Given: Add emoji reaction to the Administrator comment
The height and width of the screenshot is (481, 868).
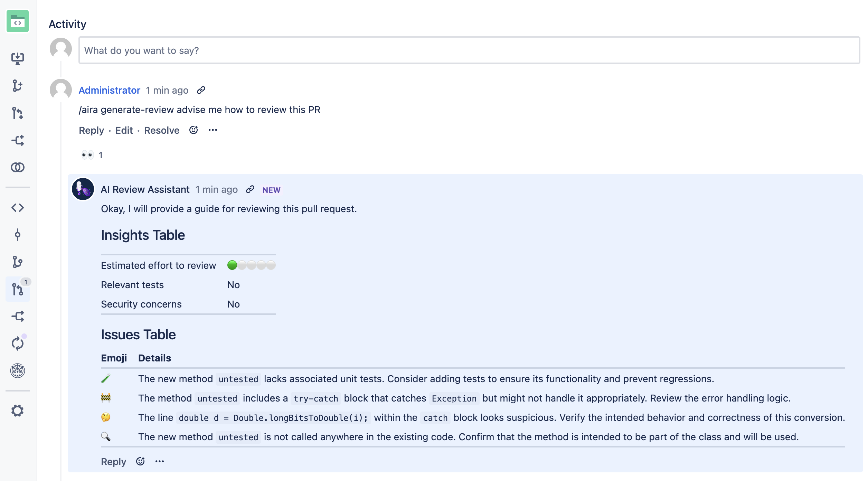Looking at the screenshot, I should click(x=194, y=130).
